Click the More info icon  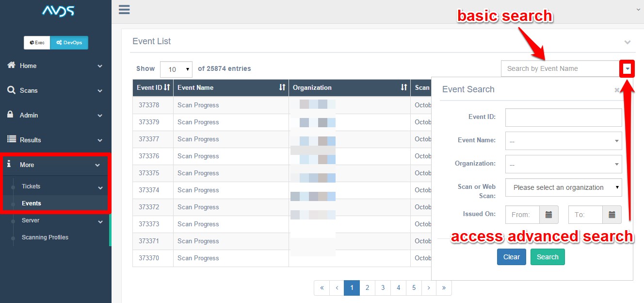9,164
